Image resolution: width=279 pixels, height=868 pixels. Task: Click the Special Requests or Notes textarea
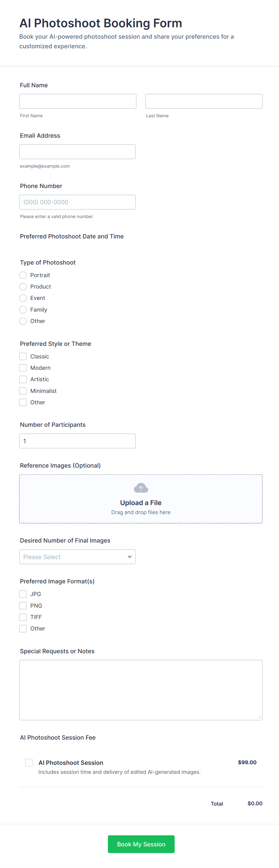pyautogui.click(x=141, y=690)
